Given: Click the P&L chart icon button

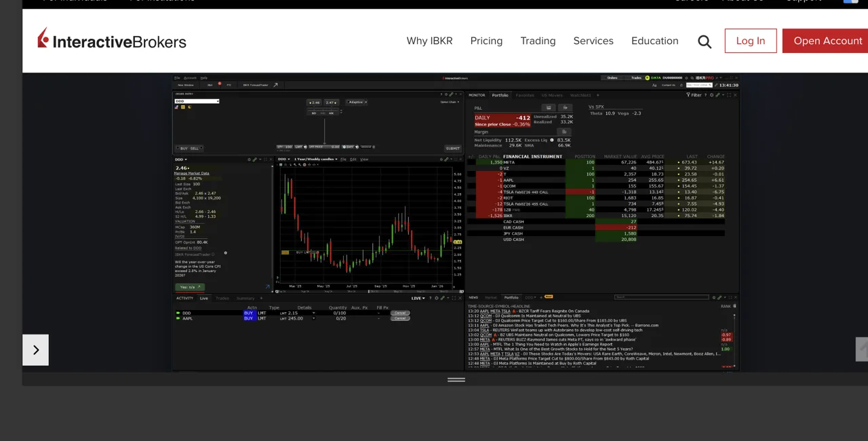Looking at the screenshot, I should [x=549, y=108].
